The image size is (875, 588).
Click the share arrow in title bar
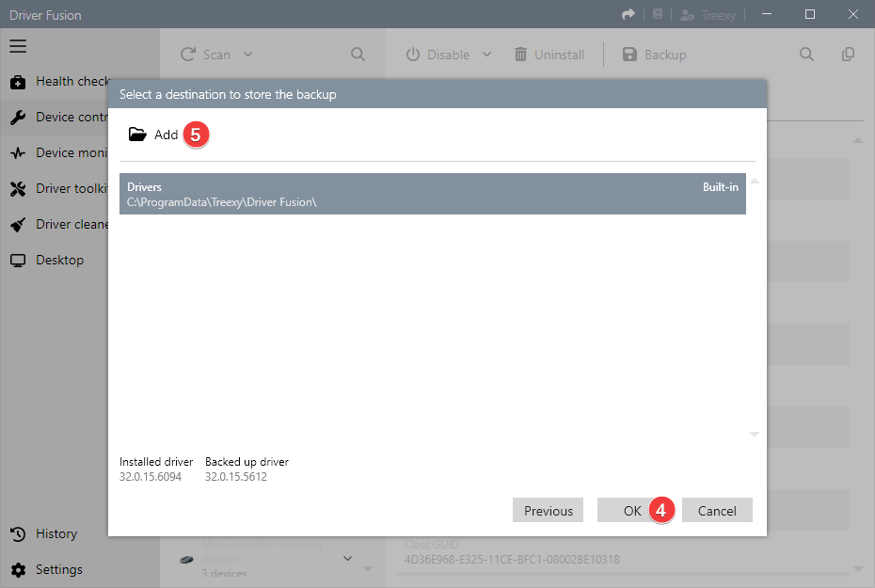628,14
